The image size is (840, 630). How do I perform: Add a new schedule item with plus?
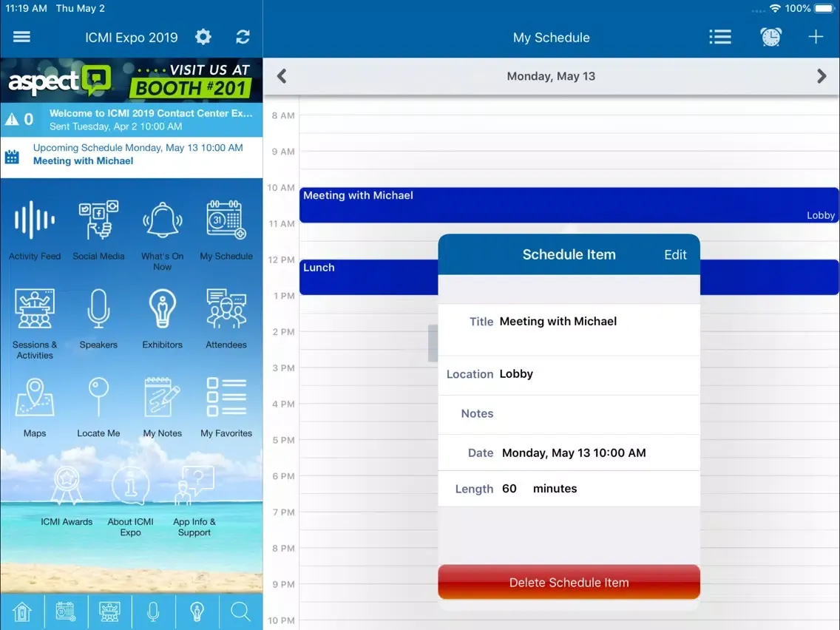[x=816, y=37]
